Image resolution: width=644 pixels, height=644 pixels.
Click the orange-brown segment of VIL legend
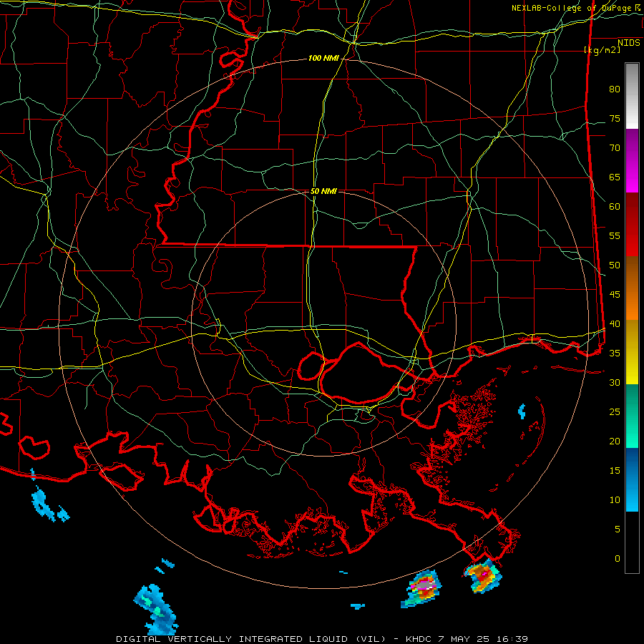(632, 288)
